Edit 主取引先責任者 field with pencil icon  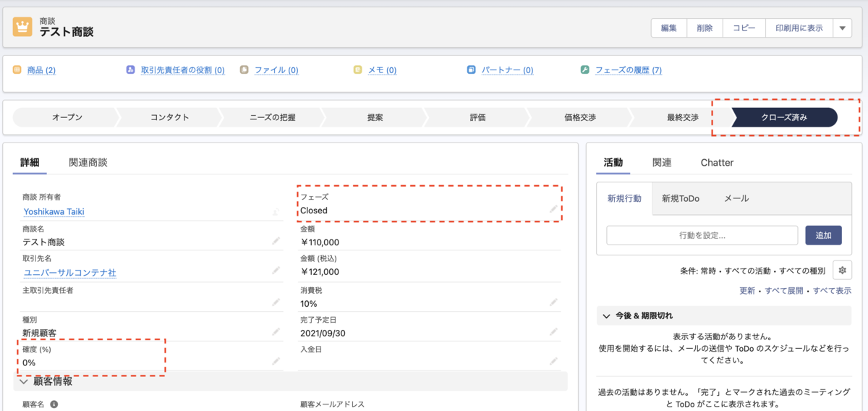click(276, 302)
